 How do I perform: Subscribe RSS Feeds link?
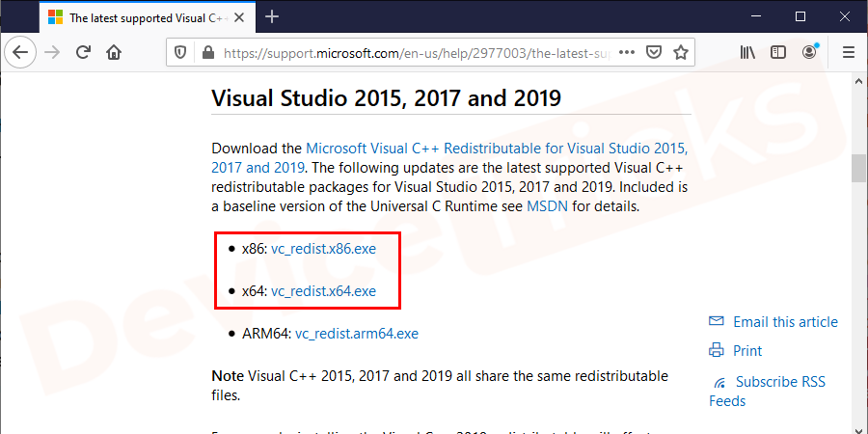tap(768, 392)
